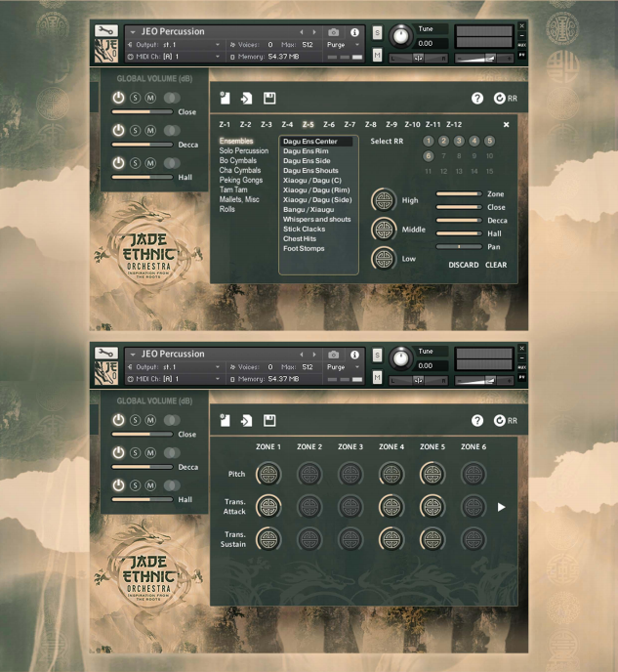Click the floppy disk save icon in the upper panel
The image size is (618, 672).
(269, 99)
